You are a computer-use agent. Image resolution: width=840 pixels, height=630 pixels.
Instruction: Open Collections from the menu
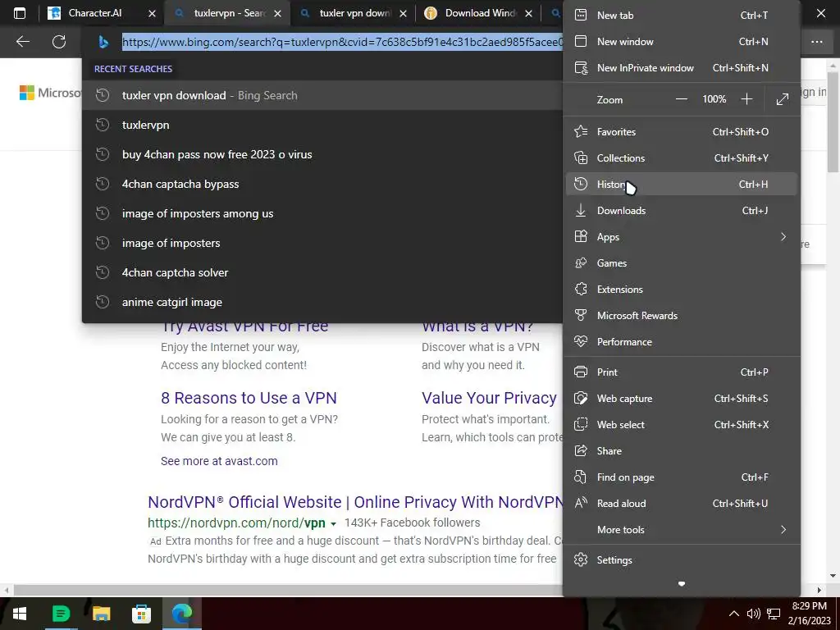pos(682,158)
